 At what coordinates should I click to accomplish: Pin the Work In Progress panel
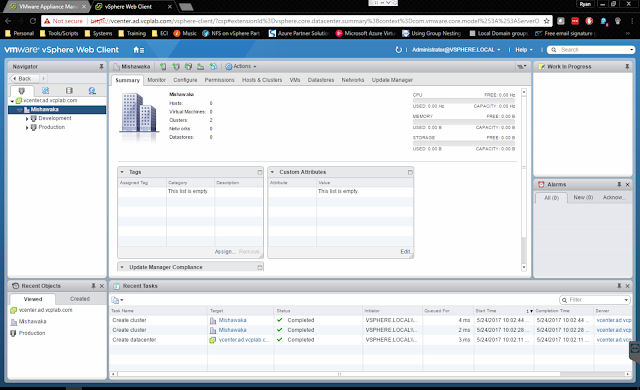[627, 66]
